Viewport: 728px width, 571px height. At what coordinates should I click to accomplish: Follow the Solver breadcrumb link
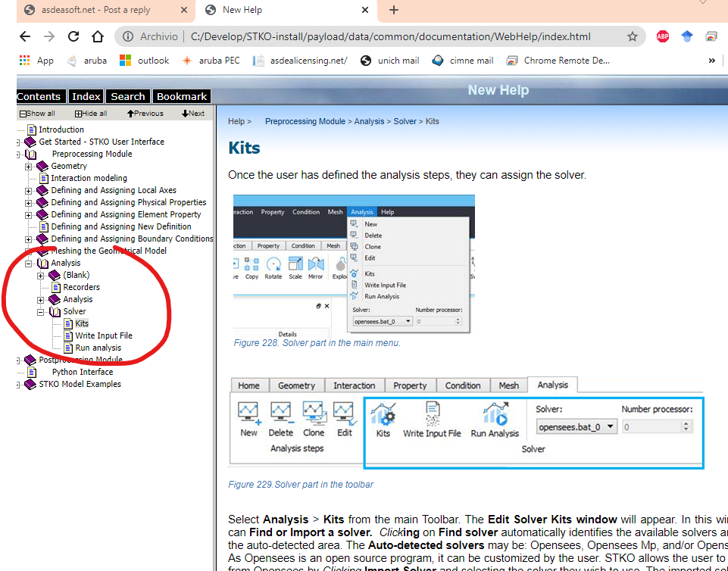coord(405,121)
